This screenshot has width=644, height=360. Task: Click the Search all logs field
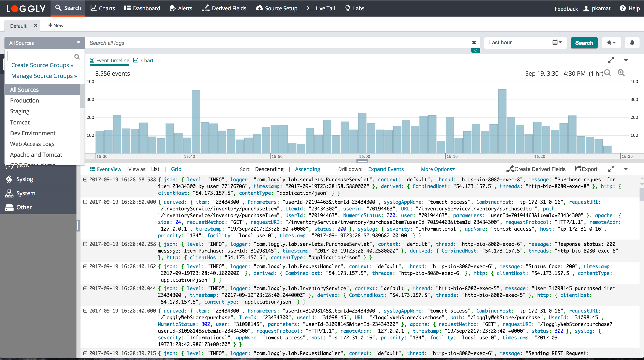click(x=275, y=43)
